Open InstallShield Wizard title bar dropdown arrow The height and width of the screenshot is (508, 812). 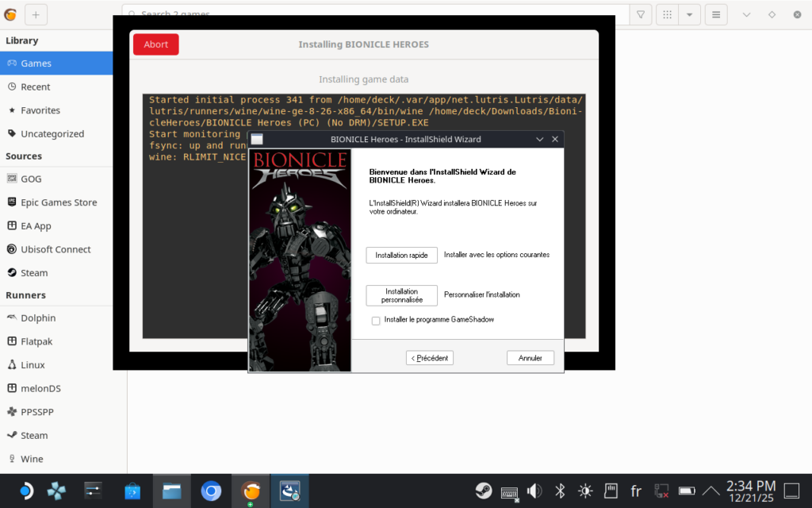[539, 139]
